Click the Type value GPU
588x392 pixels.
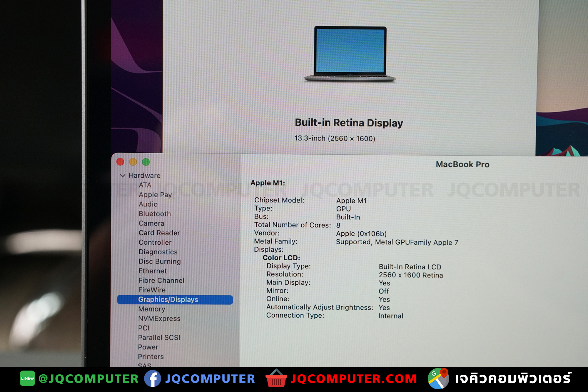[x=343, y=209]
